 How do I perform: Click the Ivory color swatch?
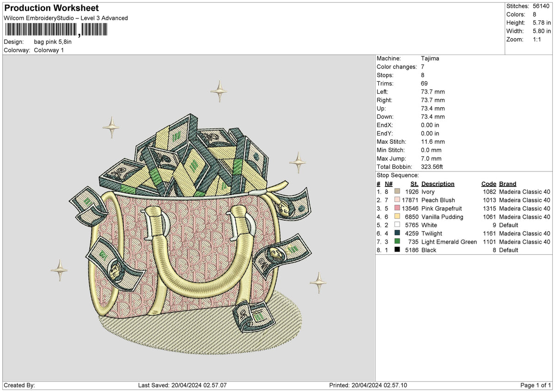397,192
